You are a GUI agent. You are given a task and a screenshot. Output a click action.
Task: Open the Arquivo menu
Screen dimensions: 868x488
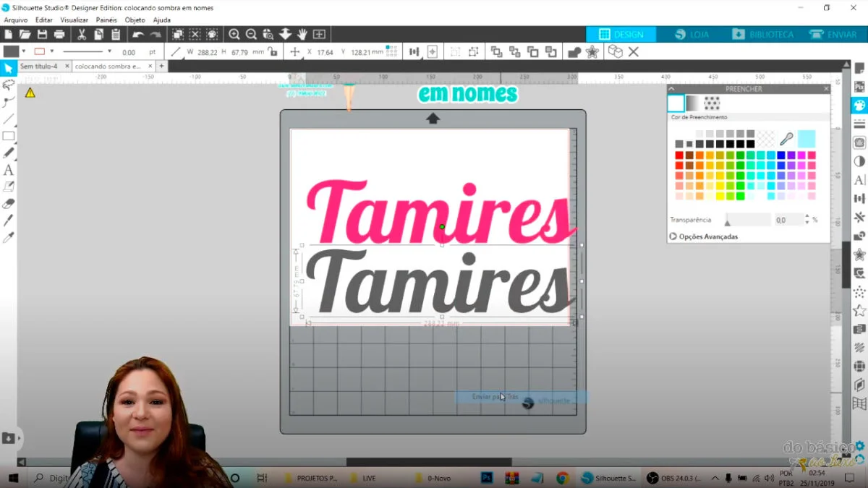(x=16, y=20)
